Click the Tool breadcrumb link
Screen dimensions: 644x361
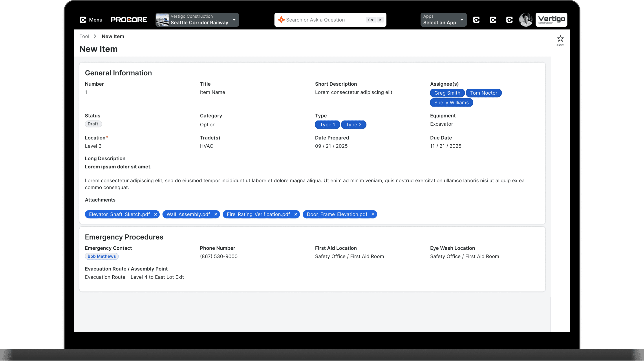pyautogui.click(x=84, y=36)
